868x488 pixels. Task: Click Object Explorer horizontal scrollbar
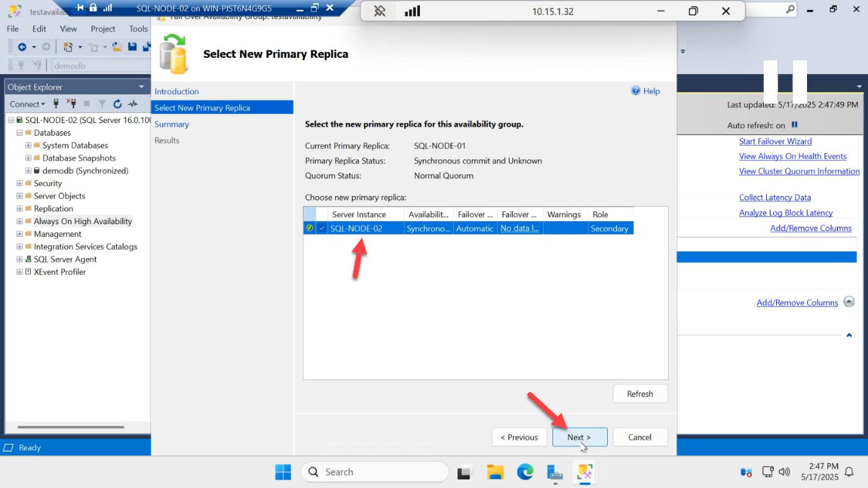[x=70, y=427]
